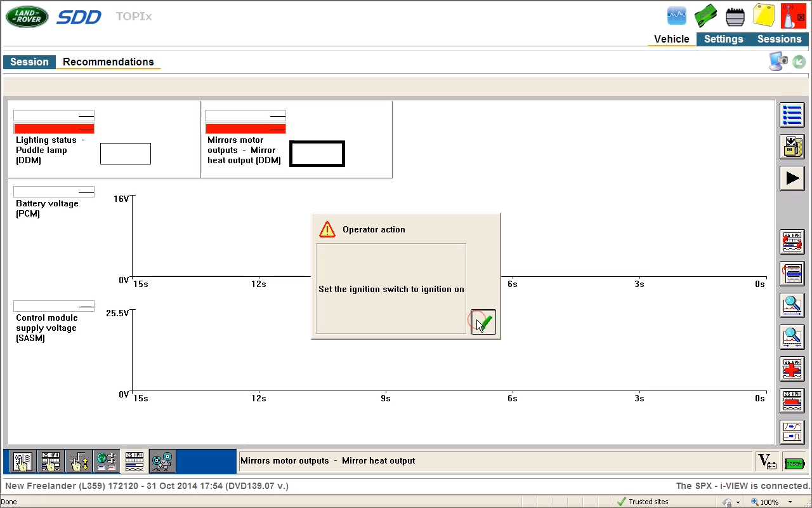This screenshot has height=508, width=812.
Task: Open the 25 KPH hand-pointer icon
Action: (x=51, y=462)
